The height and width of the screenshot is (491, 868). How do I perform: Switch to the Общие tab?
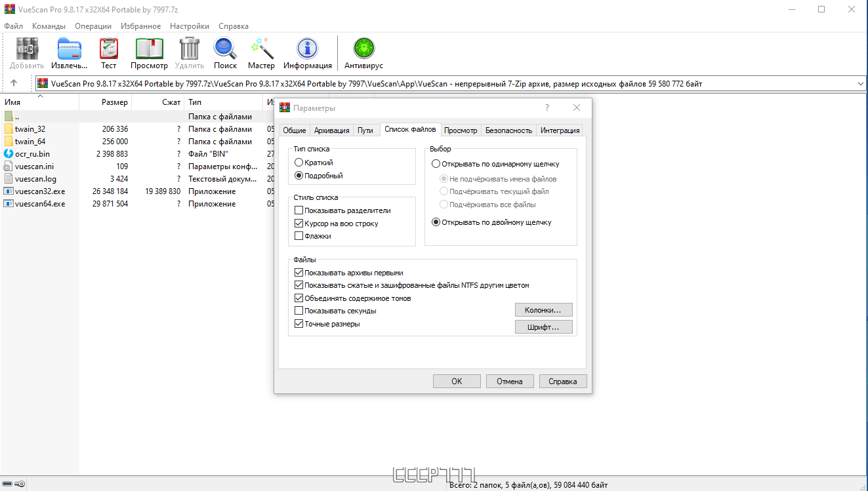point(295,130)
